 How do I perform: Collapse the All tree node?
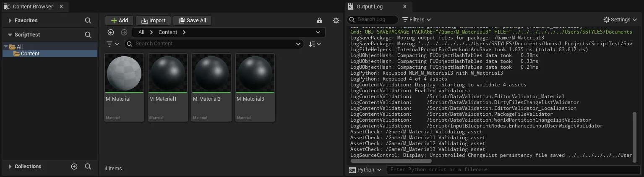(6, 47)
